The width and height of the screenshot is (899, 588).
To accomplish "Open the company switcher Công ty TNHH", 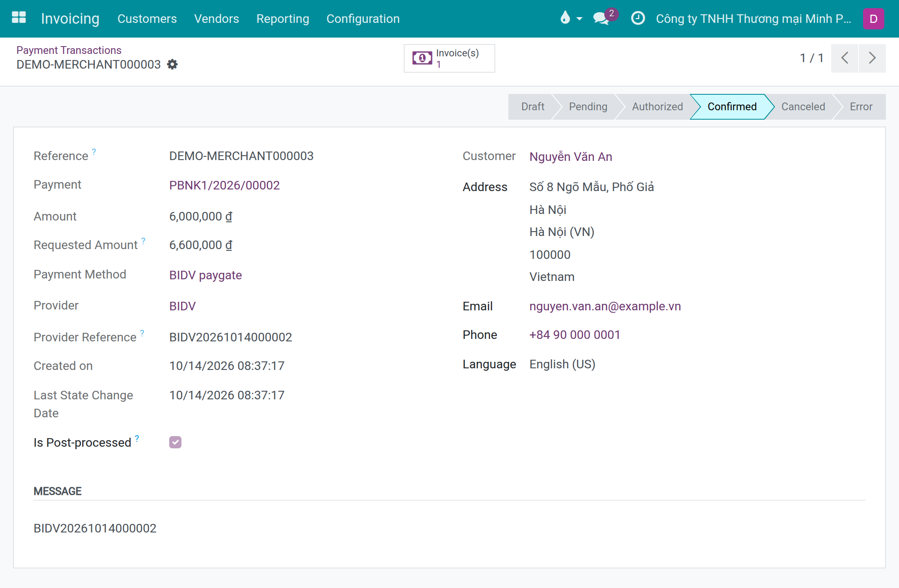I will [754, 18].
